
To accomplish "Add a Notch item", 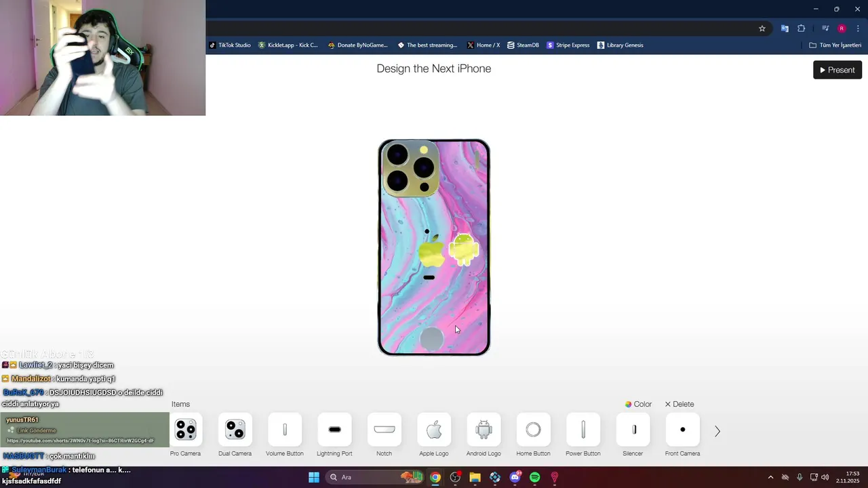I will click(384, 430).
